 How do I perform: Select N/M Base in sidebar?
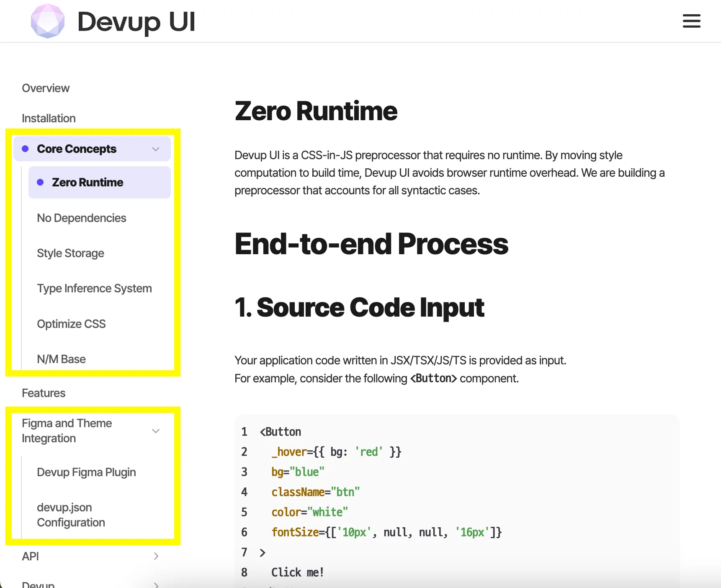click(61, 359)
